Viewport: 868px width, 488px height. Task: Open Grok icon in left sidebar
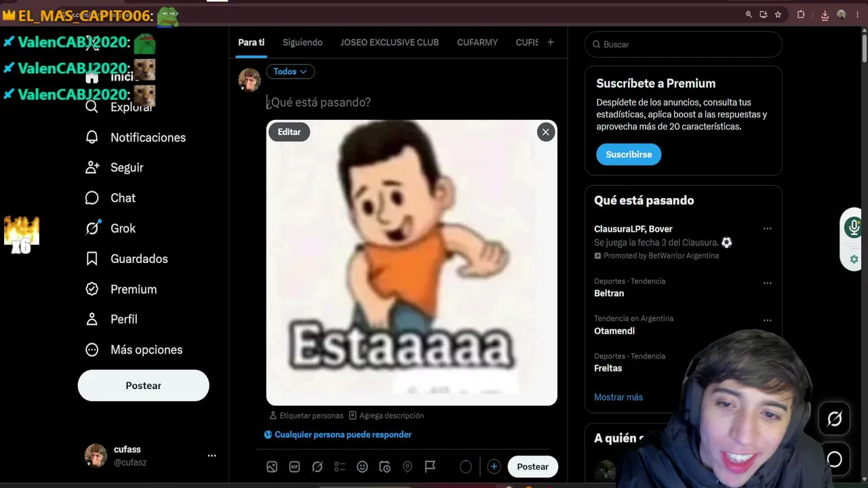(x=92, y=228)
